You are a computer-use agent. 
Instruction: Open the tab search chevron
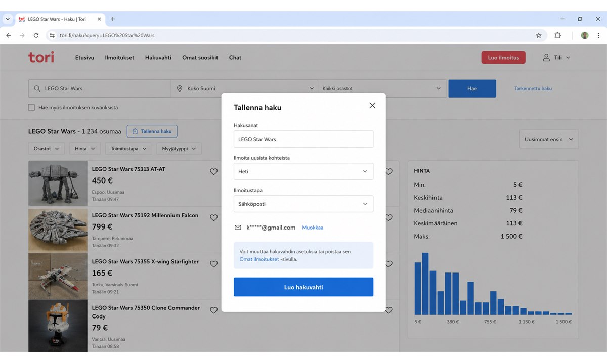(8, 19)
